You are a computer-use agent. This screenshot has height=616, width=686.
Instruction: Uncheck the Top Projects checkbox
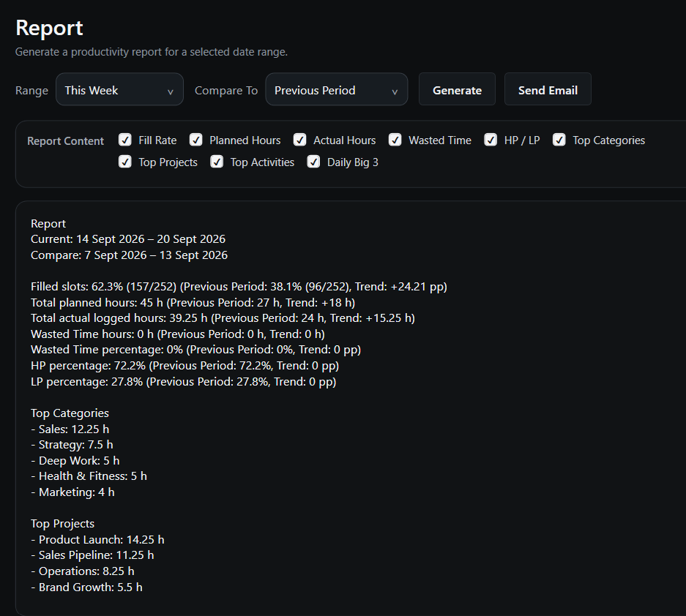[125, 162]
